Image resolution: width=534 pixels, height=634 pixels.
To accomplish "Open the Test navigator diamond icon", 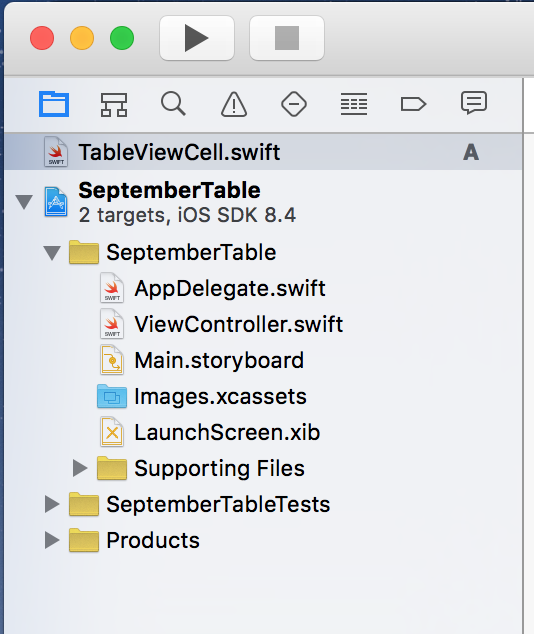I will [x=294, y=104].
